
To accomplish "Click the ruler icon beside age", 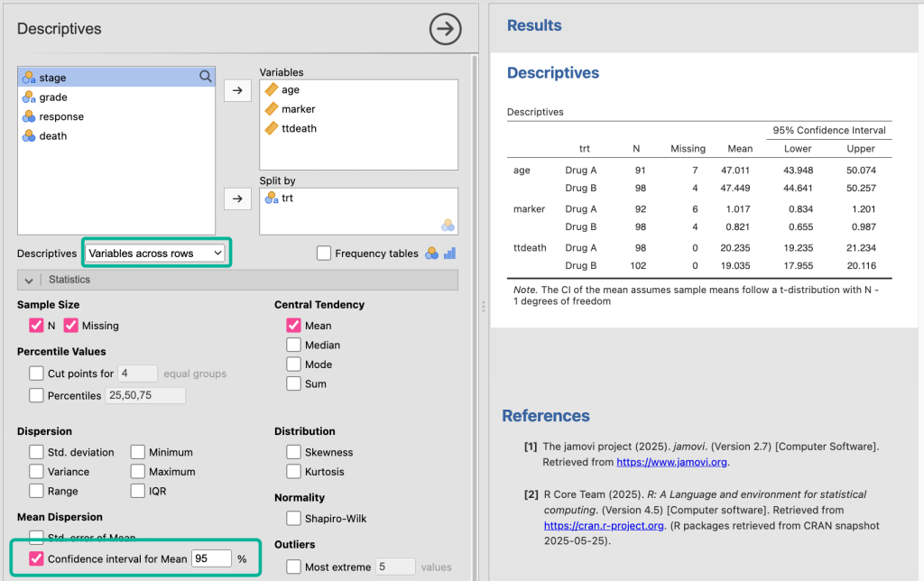I will (271, 89).
